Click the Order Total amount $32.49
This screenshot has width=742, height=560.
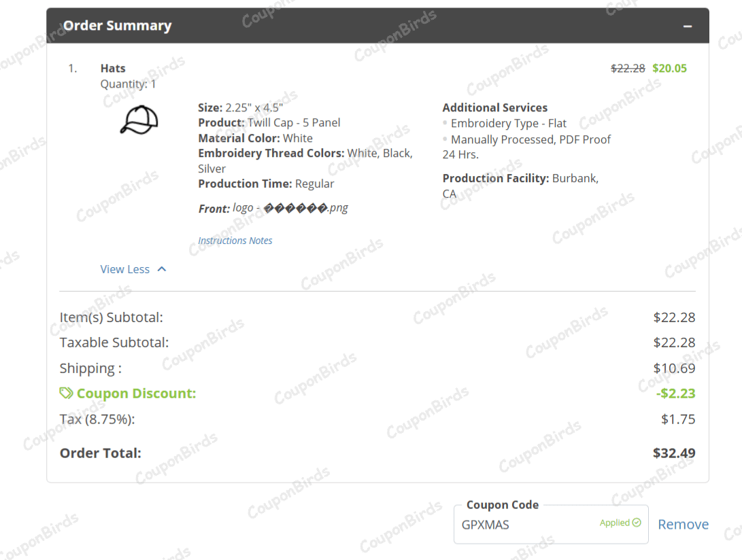click(x=673, y=453)
